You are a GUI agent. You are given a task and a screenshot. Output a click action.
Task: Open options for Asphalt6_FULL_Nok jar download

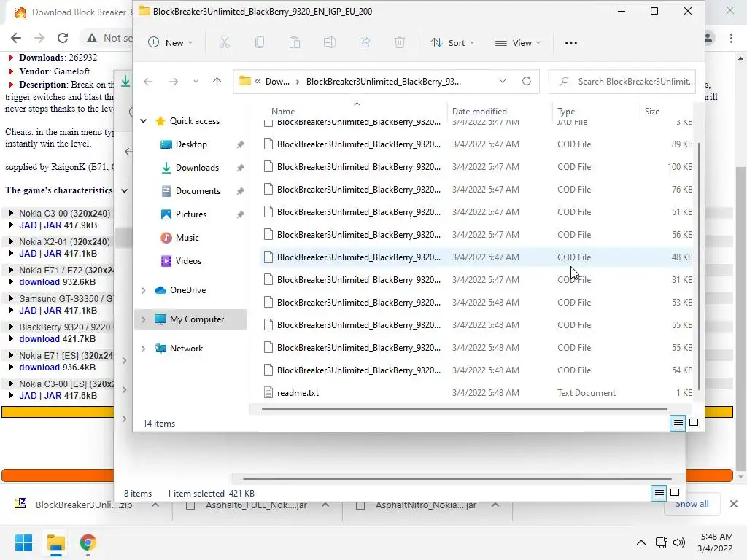325,505
